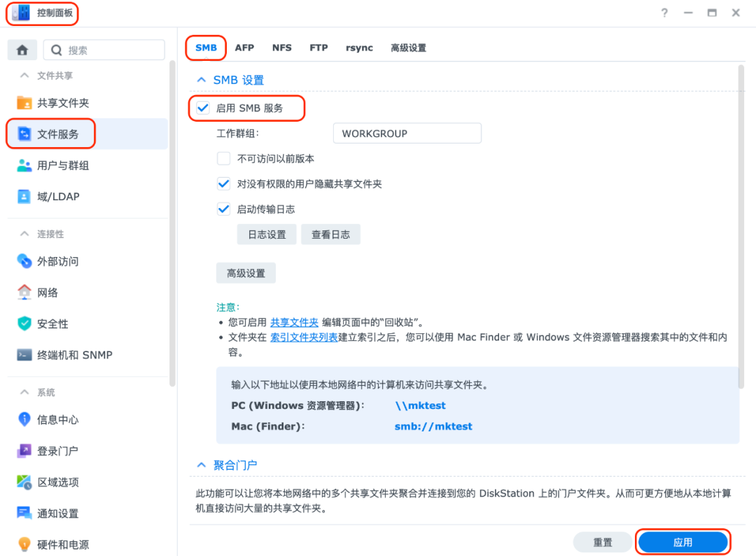Open the rsync tab
Screen dimensions: 756x556
pyautogui.click(x=359, y=47)
